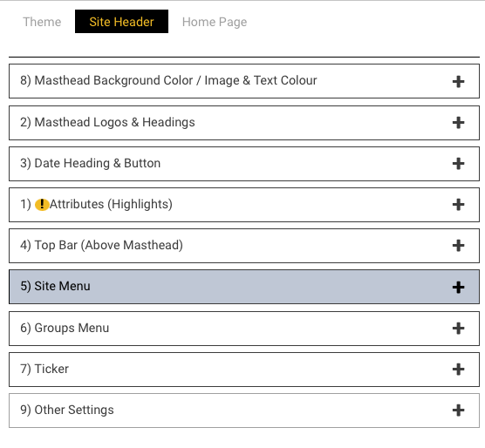Screen dimensions: 485x448
Task: Click plus icon on Date Heading & Button
Action: coord(458,164)
